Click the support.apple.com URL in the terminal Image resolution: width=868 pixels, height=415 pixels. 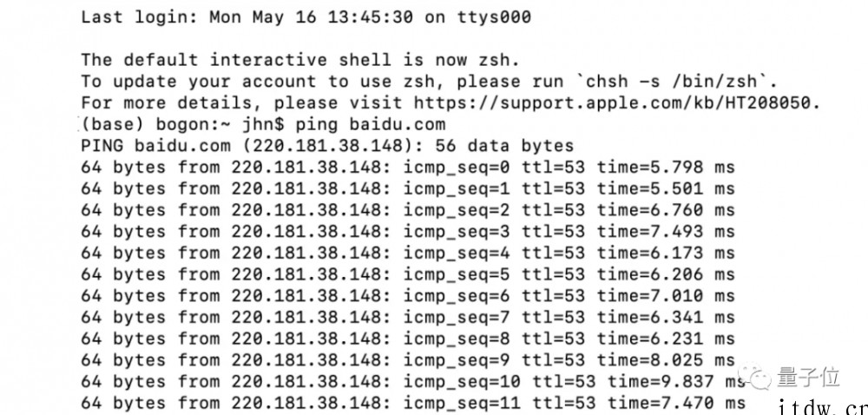[x=616, y=103]
